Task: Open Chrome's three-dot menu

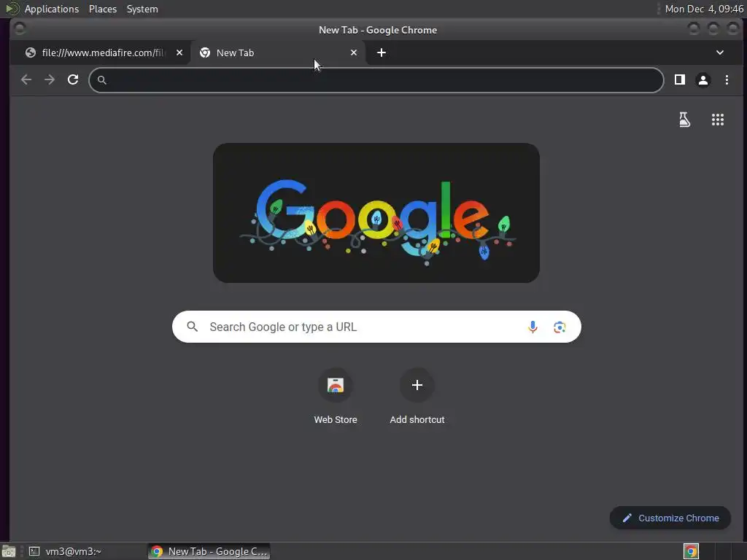Action: 727,80
